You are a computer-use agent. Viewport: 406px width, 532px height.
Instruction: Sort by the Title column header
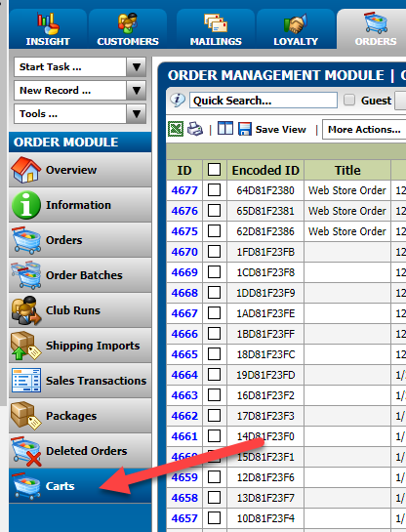click(347, 170)
